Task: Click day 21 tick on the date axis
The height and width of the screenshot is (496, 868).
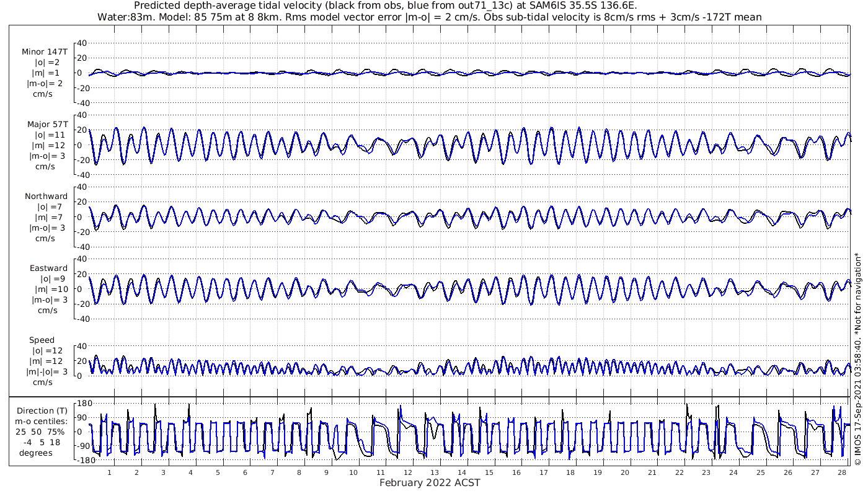Action: (x=652, y=472)
